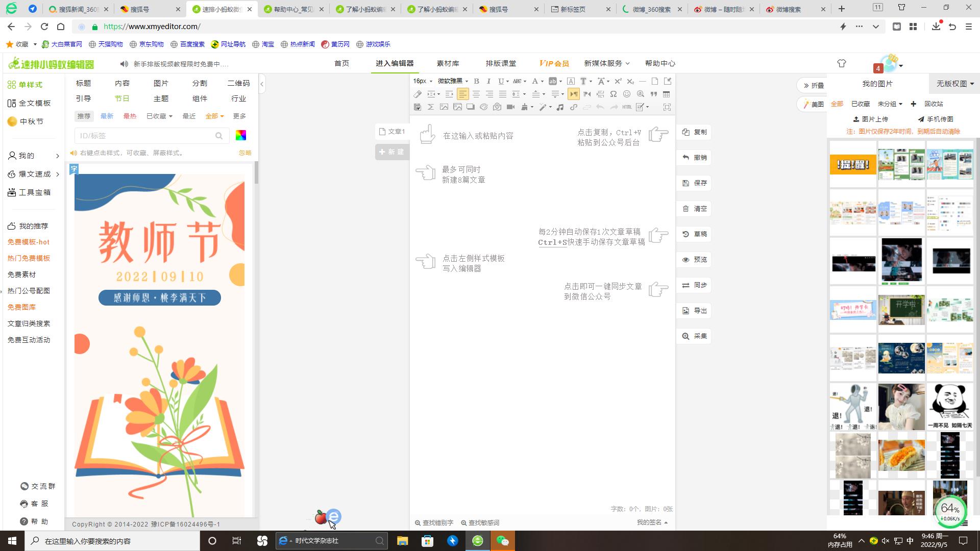
Task: Toggle left text alignment
Action: click(462, 94)
